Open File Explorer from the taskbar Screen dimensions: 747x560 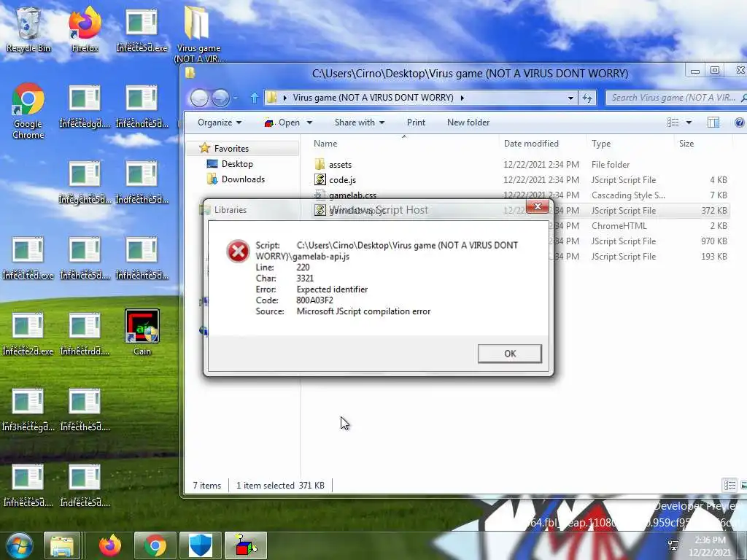(x=62, y=545)
